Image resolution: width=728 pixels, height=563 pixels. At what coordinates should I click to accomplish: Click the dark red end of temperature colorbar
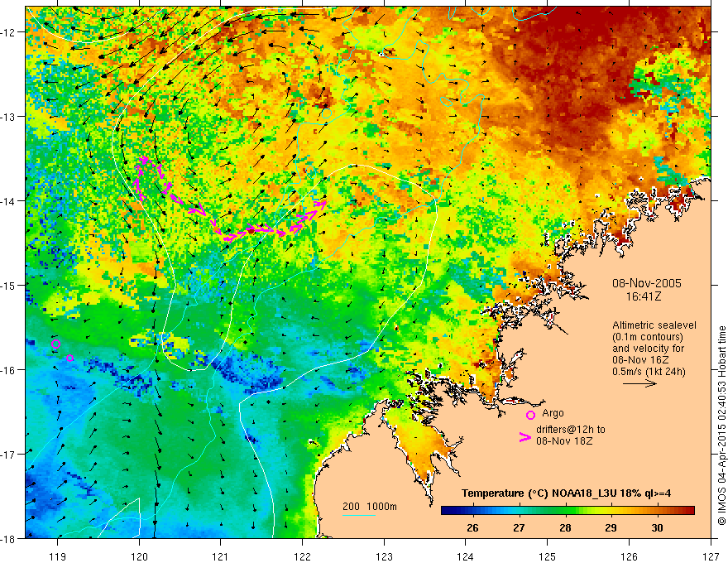coord(689,511)
